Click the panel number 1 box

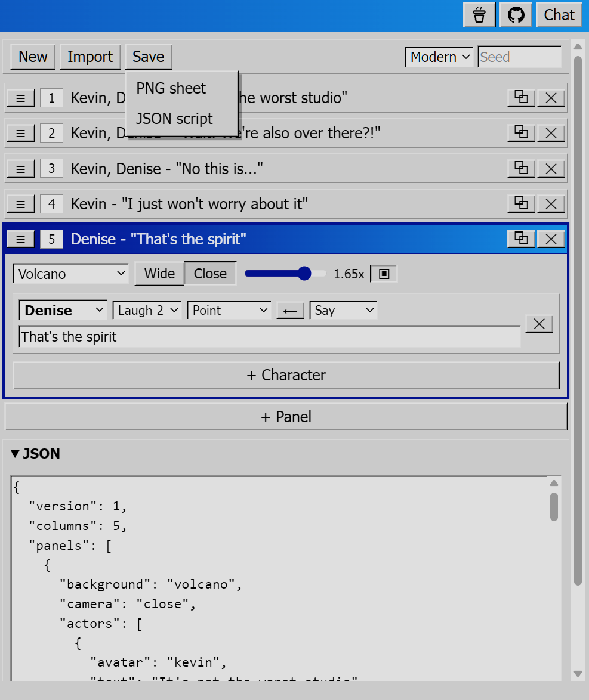(51, 98)
